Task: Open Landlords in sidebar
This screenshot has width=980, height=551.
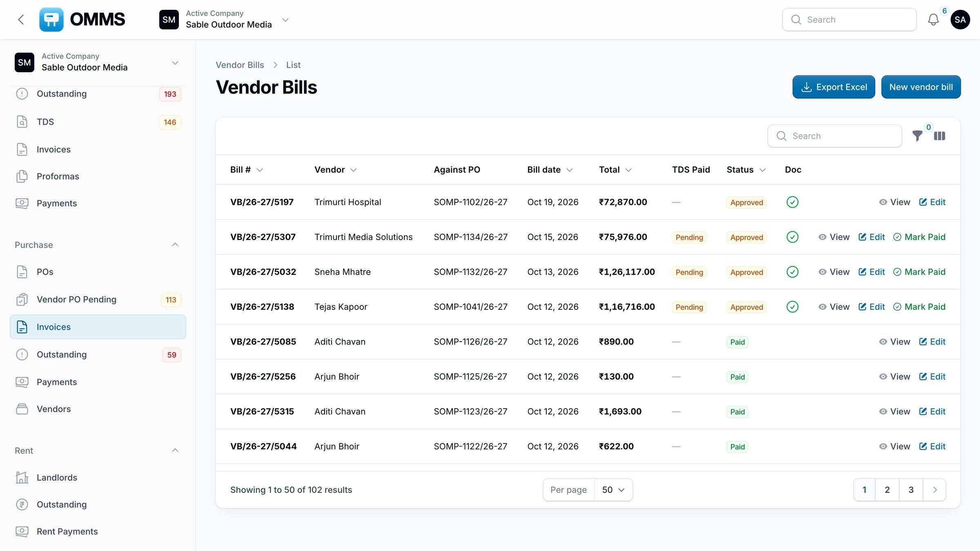Action: pos(98,478)
